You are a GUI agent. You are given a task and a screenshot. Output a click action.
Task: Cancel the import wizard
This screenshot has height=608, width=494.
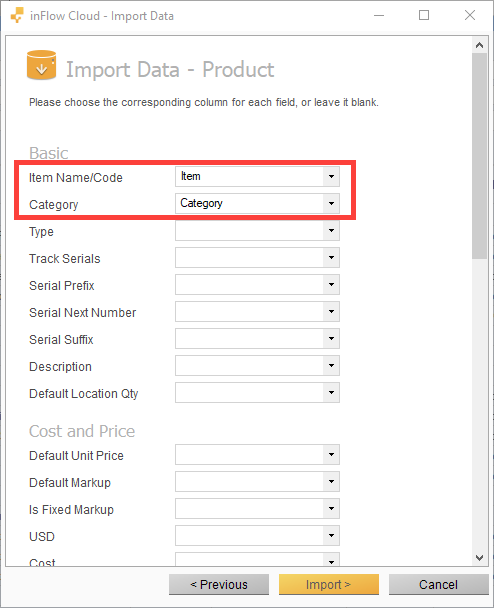tap(439, 584)
